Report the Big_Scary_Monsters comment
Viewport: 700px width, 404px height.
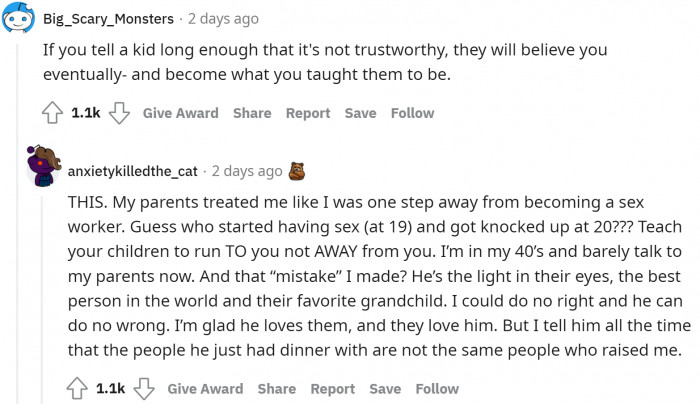[x=308, y=114]
